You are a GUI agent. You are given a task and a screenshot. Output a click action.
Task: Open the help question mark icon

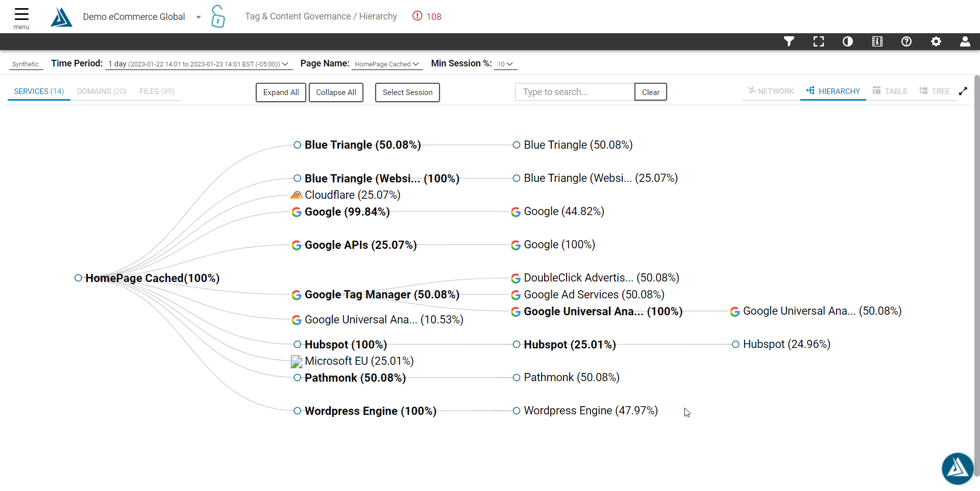pyautogui.click(x=906, y=41)
